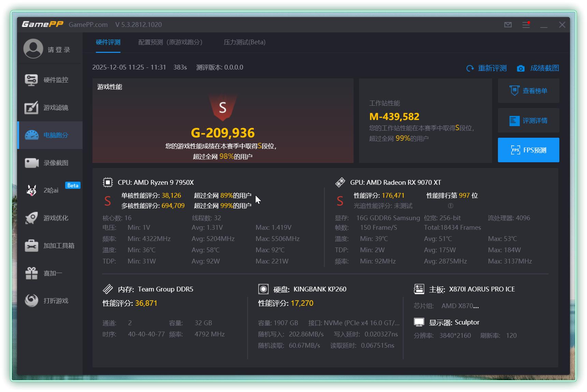Click the GPU graphics card icon
This screenshot has width=587, height=392.
pyautogui.click(x=340, y=182)
